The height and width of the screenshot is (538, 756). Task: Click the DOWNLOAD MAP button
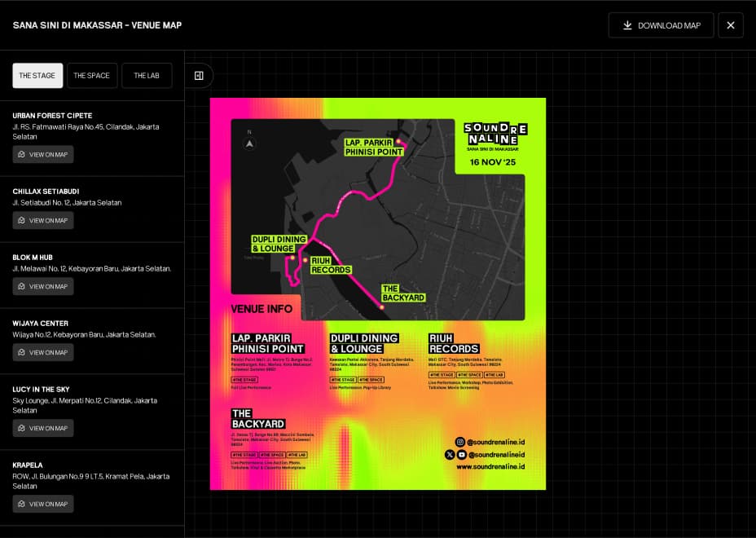[x=661, y=25]
